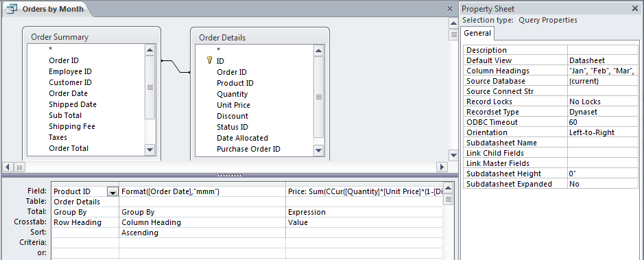644x260 pixels.
Task: Select Status ID in Order Details
Action: click(232, 128)
